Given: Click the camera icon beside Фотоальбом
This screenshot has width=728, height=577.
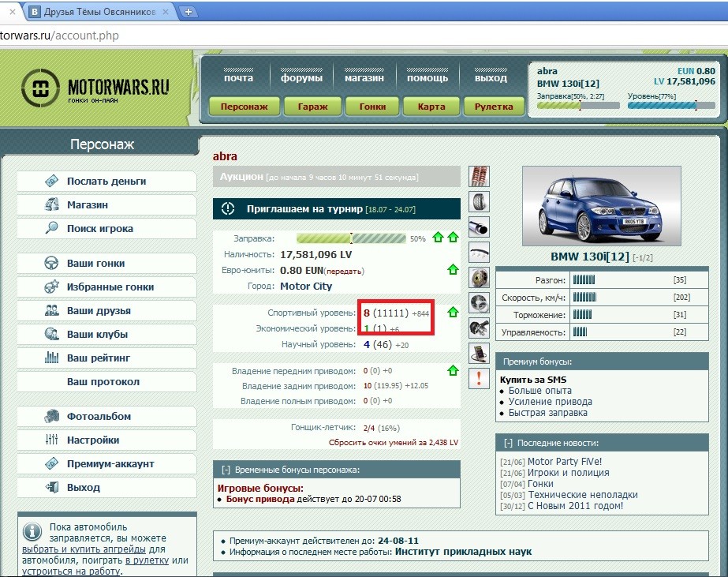Looking at the screenshot, I should (x=51, y=416).
